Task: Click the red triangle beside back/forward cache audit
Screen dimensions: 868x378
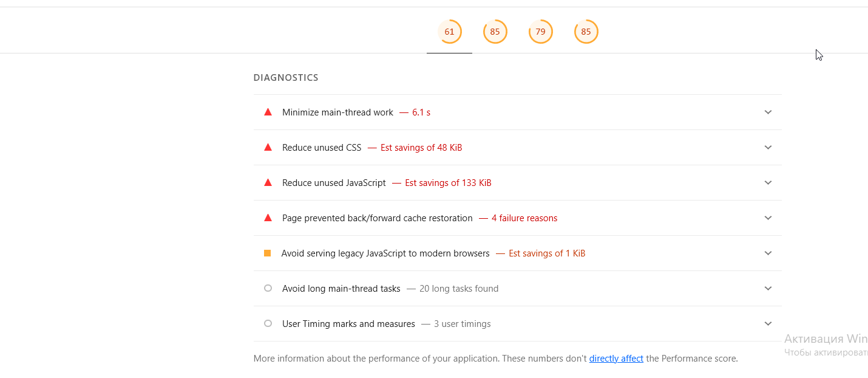Action: [268, 218]
